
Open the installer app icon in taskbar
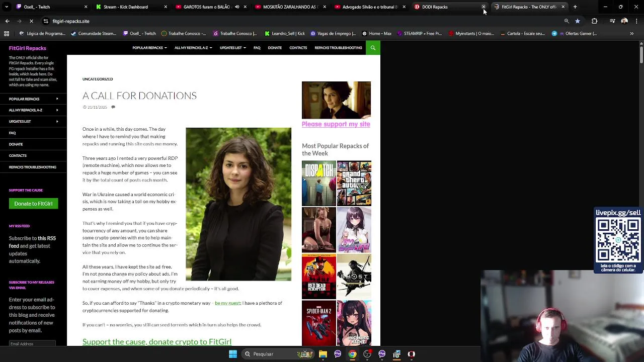(x=397, y=354)
